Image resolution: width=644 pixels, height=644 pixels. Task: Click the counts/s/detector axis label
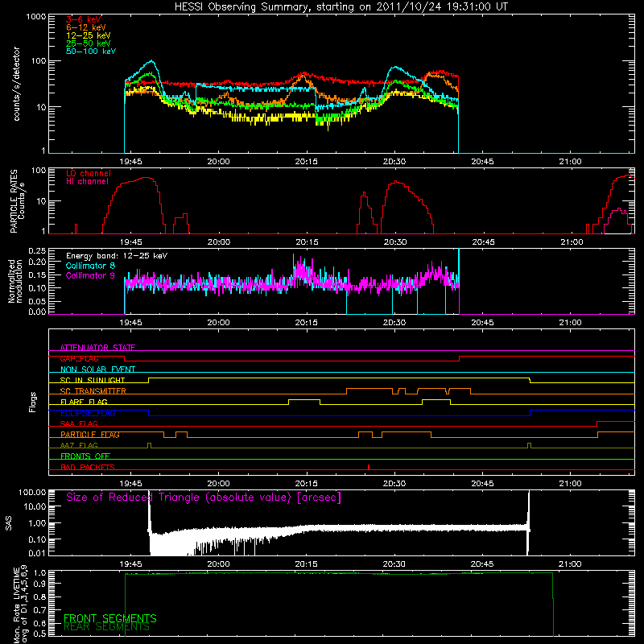pyautogui.click(x=17, y=84)
